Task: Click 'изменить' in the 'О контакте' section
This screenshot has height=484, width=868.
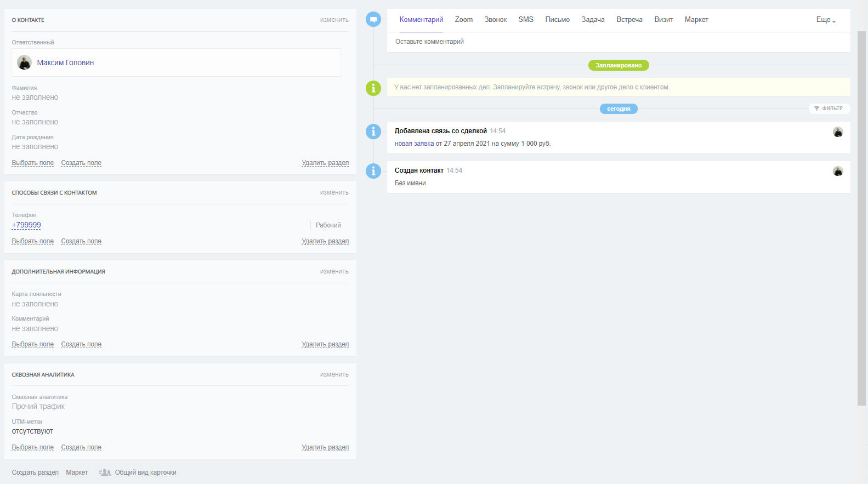Action: click(334, 20)
